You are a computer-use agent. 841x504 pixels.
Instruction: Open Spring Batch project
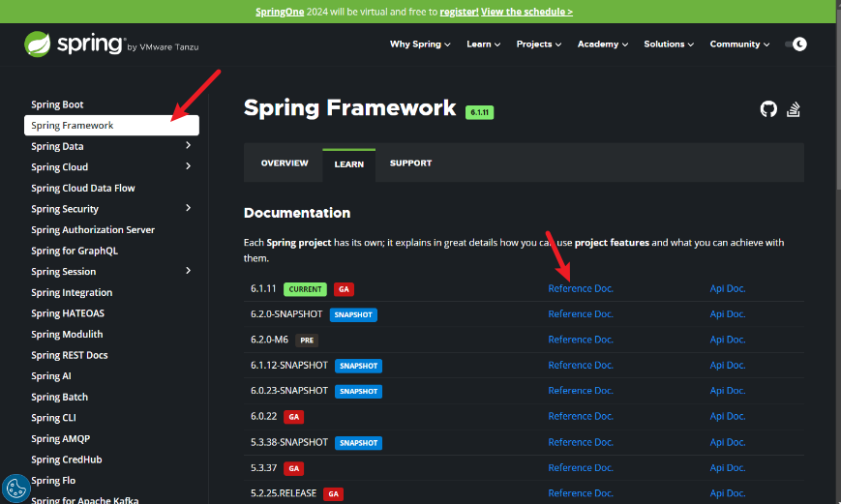pyautogui.click(x=60, y=397)
